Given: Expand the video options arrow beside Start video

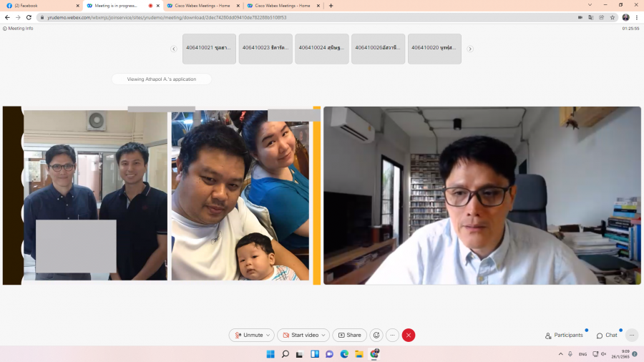Looking at the screenshot, I should 324,335.
